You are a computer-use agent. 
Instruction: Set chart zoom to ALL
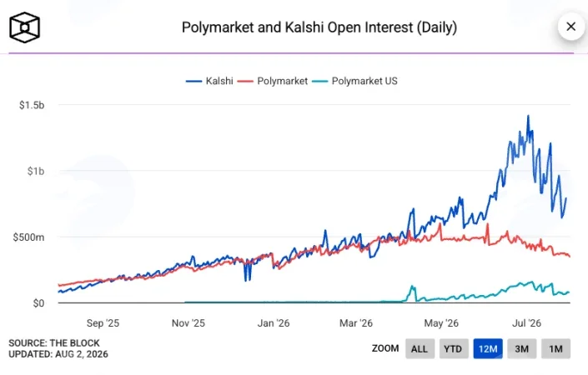[x=420, y=349]
